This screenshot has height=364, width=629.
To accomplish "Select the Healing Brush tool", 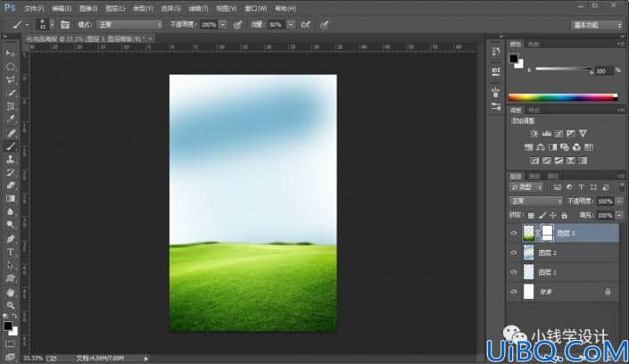I will point(11,133).
